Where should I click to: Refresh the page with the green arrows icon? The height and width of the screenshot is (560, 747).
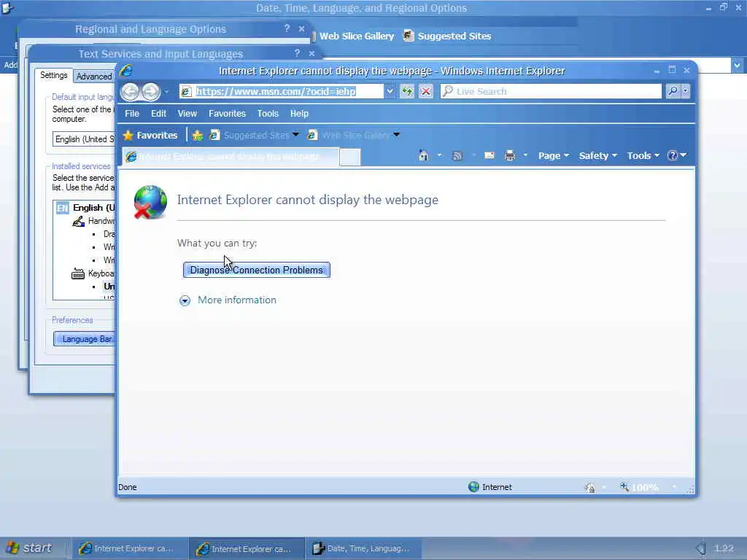(407, 91)
